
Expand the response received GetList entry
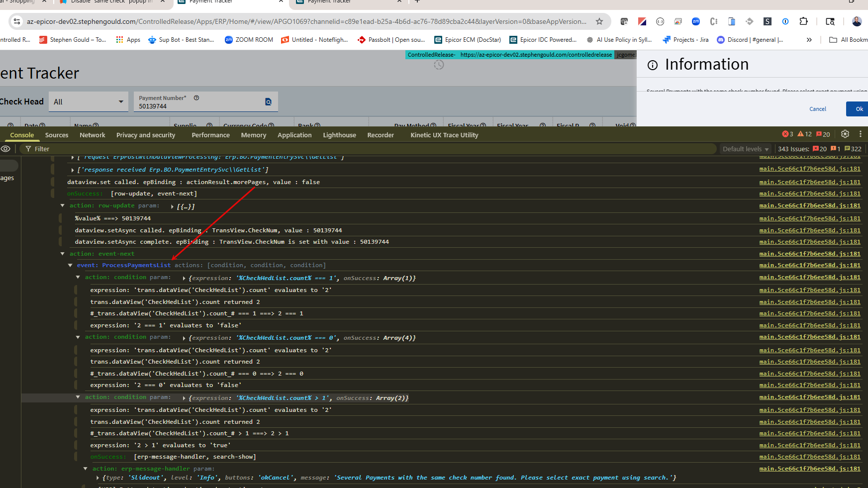click(73, 170)
